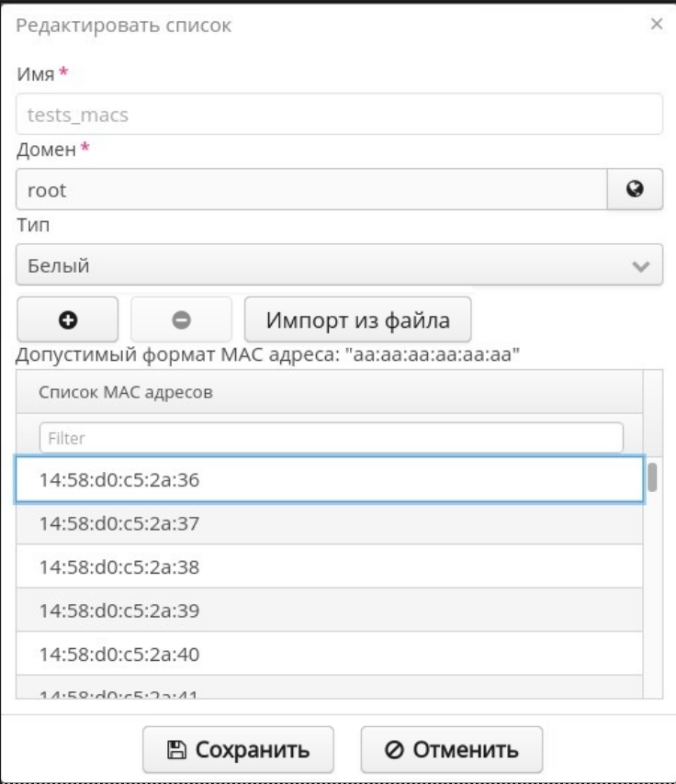Select list entry 14:58:d0:c5:2a:40

[x=329, y=655]
